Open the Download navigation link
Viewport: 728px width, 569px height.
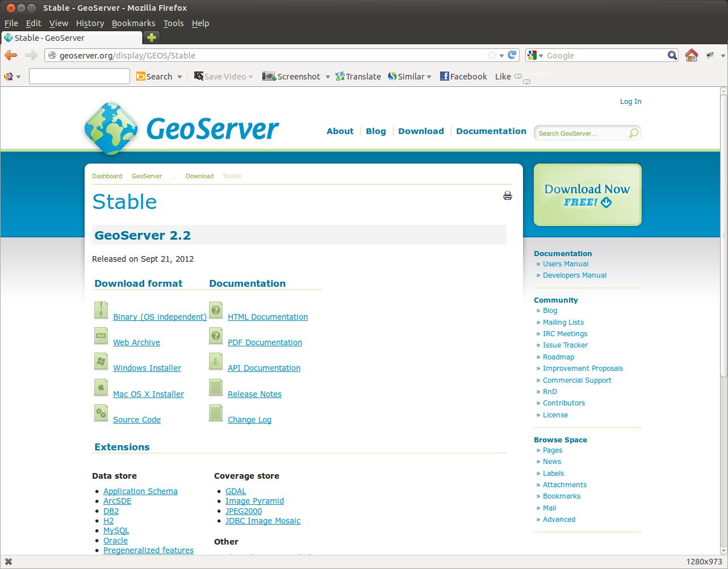tap(421, 131)
